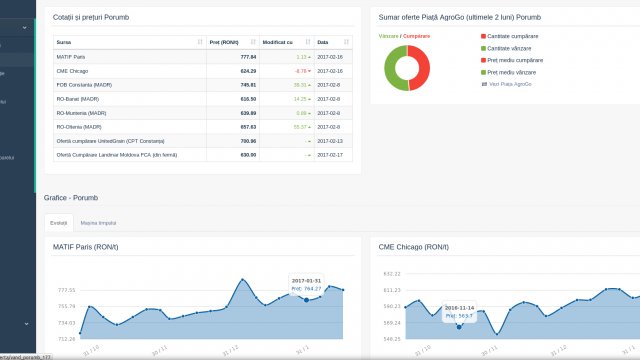The image size is (640, 360).
Task: Click up arrow in RO-Banat (MADR) row
Action: (309, 99)
